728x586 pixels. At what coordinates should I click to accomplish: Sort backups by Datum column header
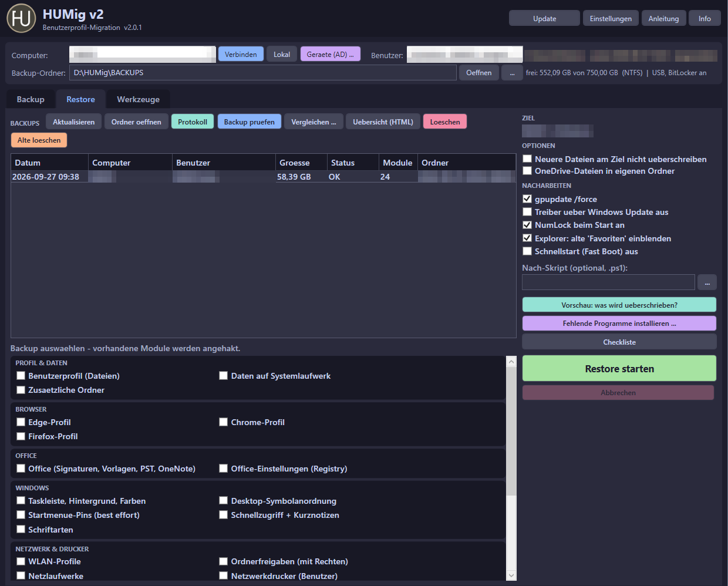49,163
